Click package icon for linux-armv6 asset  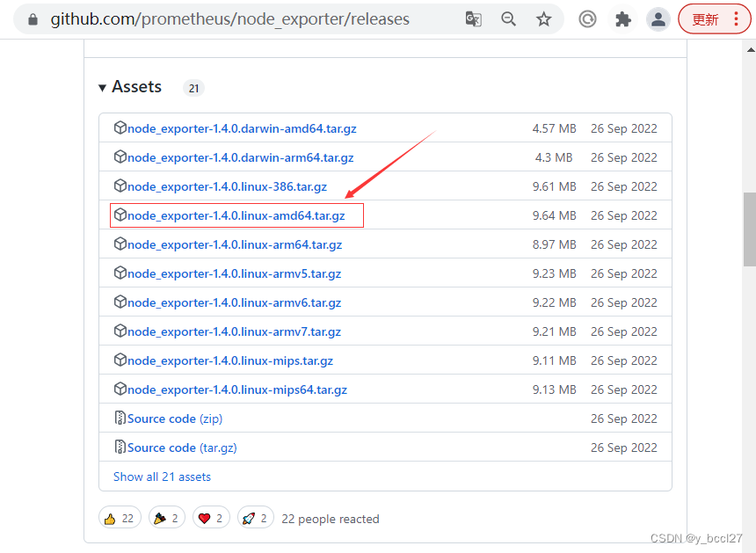[x=120, y=302]
